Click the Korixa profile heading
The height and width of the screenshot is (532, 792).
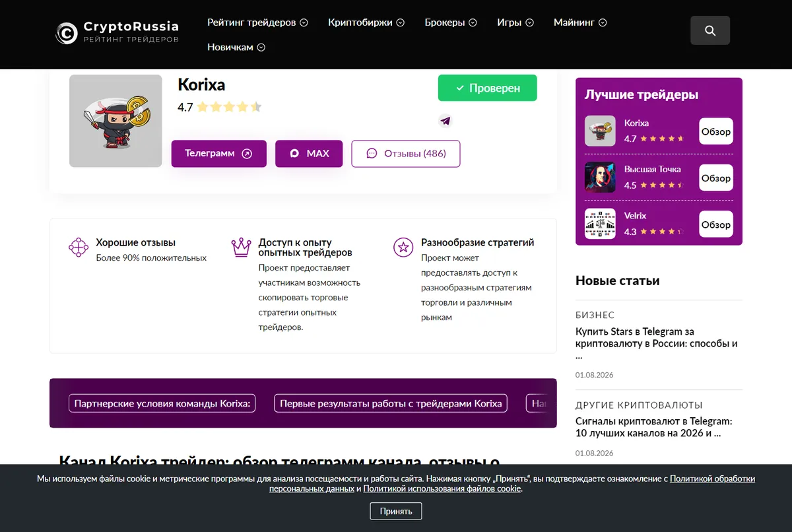coord(201,84)
